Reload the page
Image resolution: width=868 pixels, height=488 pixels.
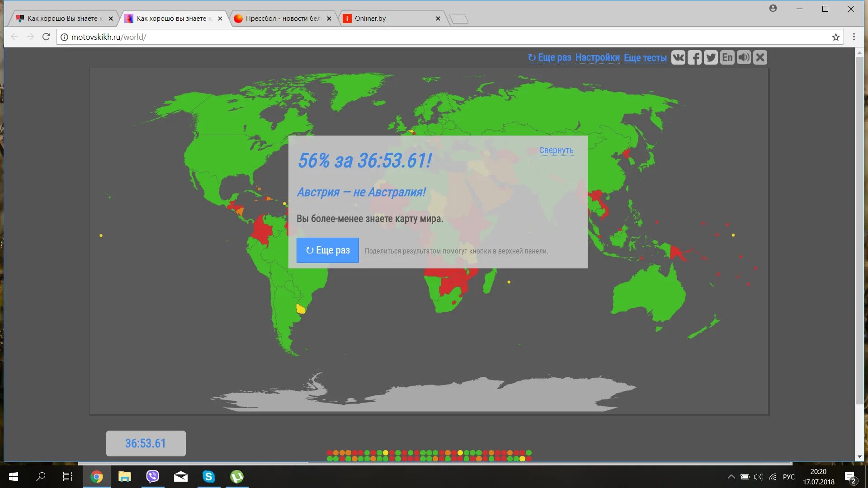[46, 37]
